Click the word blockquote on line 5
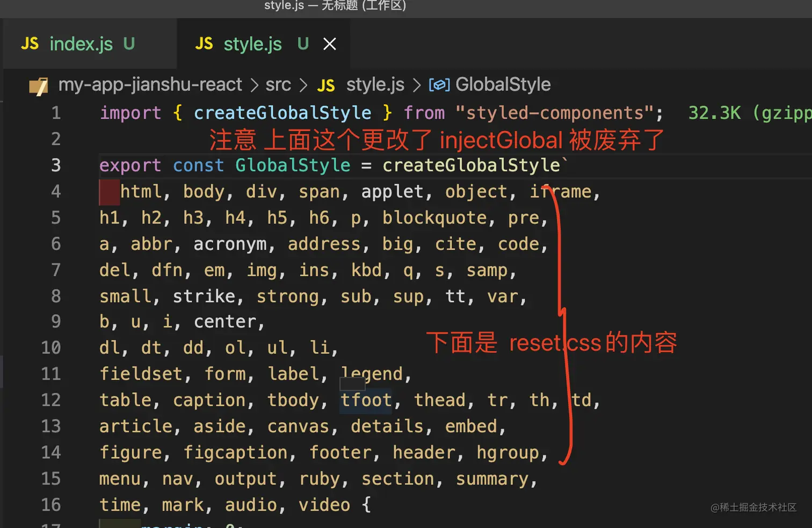The width and height of the screenshot is (812, 528). point(434,218)
